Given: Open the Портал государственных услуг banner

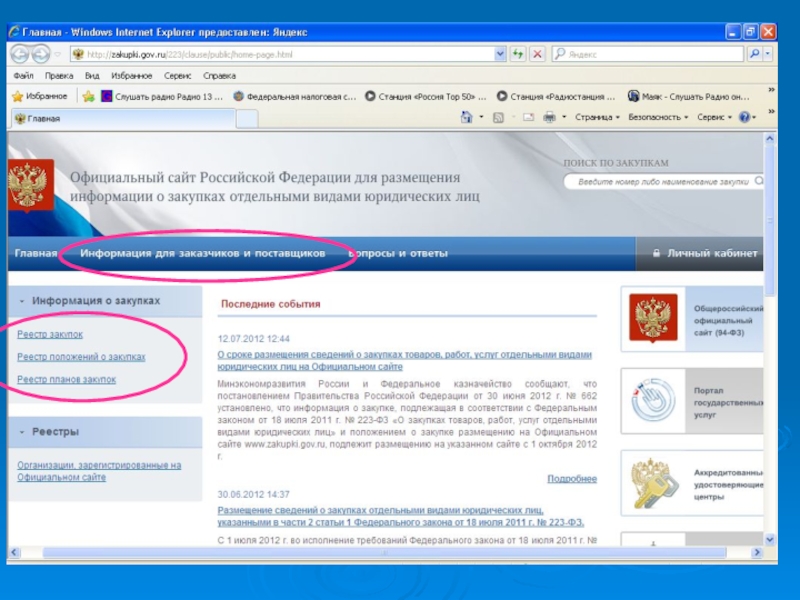Looking at the screenshot, I should pyautogui.click(x=692, y=402).
